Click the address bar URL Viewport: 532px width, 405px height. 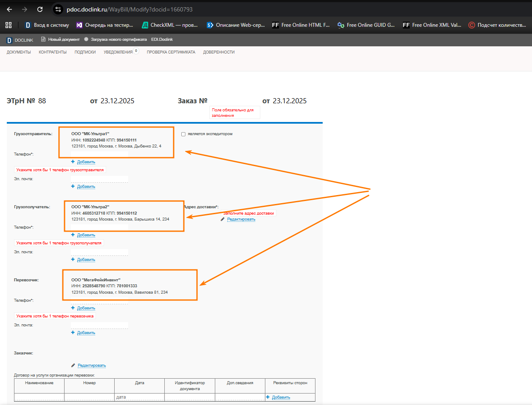[129, 9]
